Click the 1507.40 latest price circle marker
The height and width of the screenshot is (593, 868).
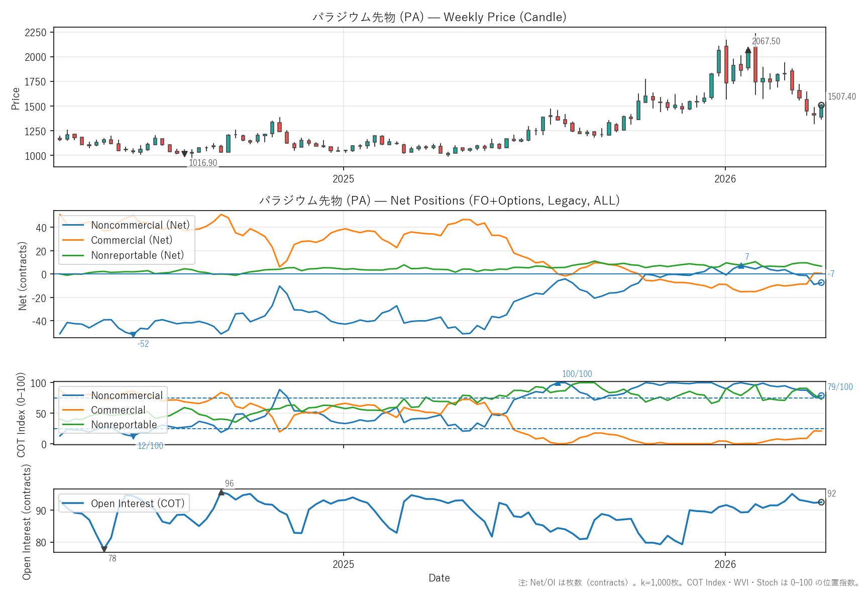pyautogui.click(x=821, y=106)
